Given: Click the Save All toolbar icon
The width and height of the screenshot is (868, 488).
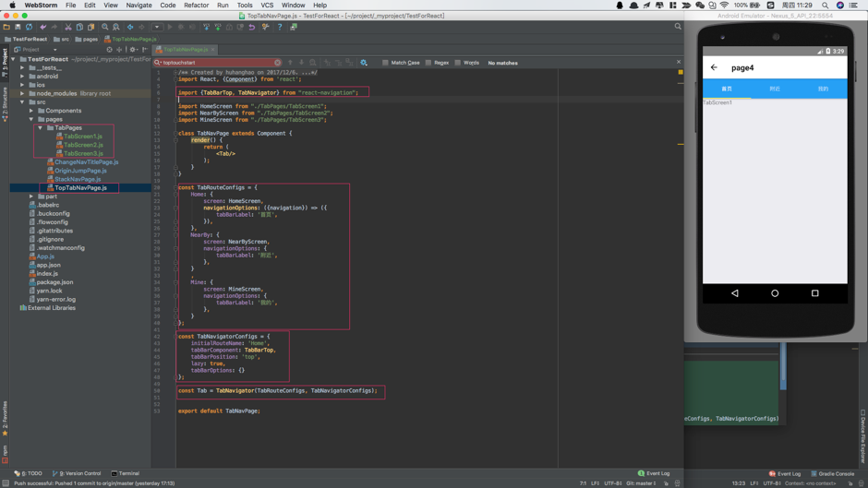Looking at the screenshot, I should click(18, 27).
